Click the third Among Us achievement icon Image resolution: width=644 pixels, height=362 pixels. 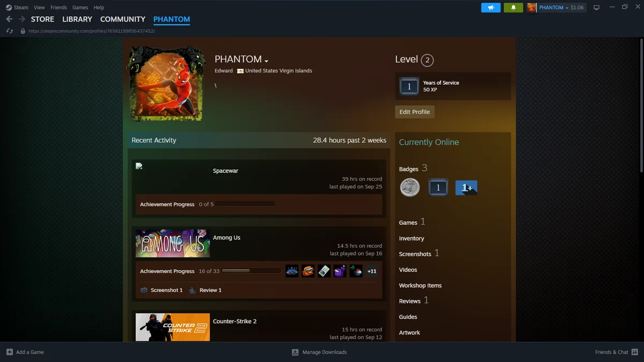tap(324, 271)
